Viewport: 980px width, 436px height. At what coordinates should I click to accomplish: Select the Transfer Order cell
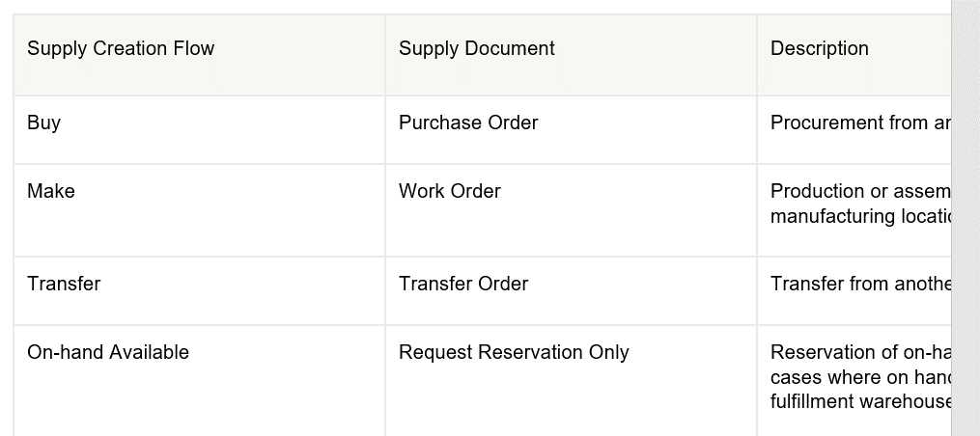(x=463, y=285)
